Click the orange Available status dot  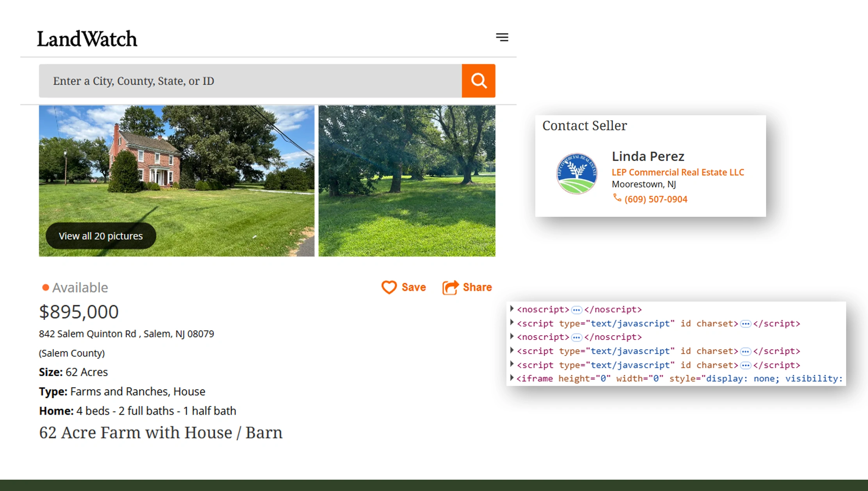(x=45, y=287)
